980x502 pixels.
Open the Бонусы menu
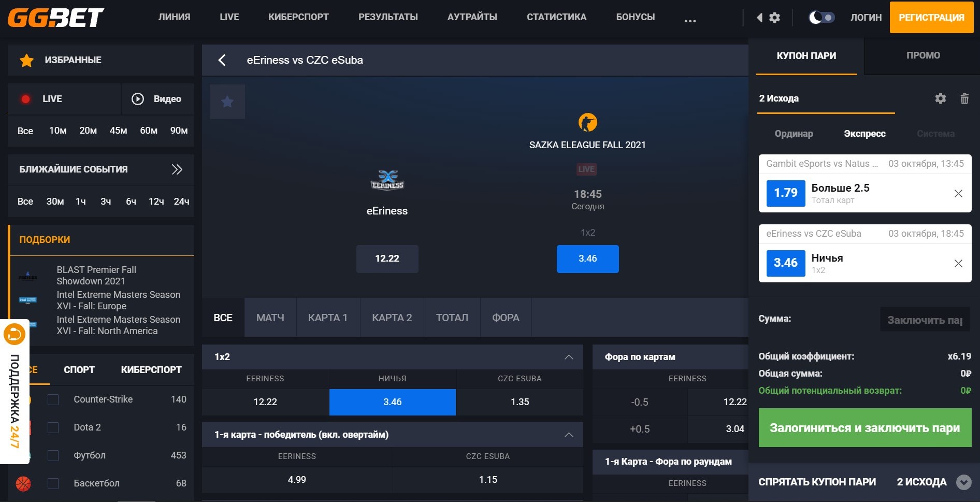[x=636, y=17]
